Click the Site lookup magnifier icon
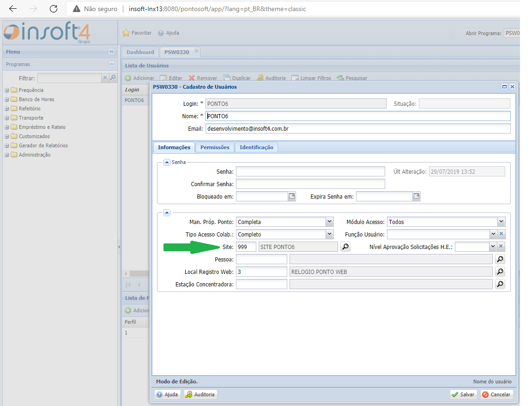 345,247
